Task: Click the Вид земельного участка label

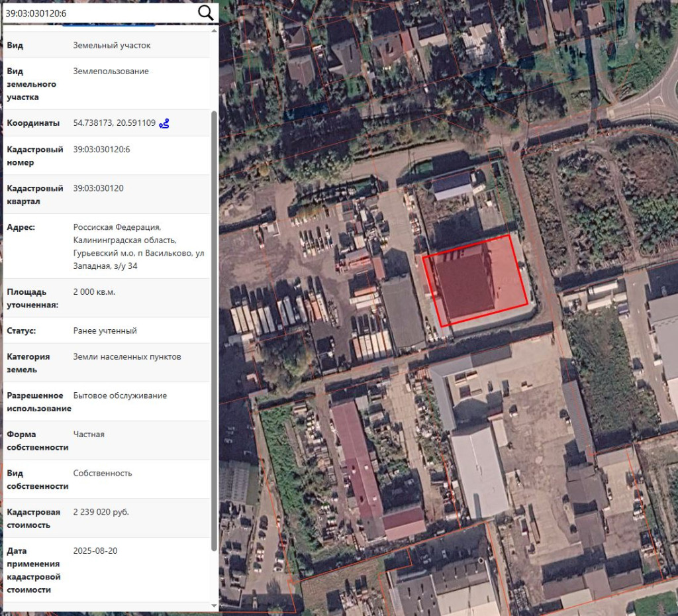Action: (32, 84)
